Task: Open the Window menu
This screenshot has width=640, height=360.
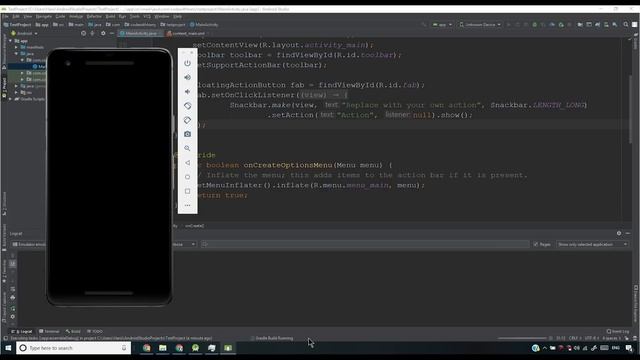Action: [162, 16]
